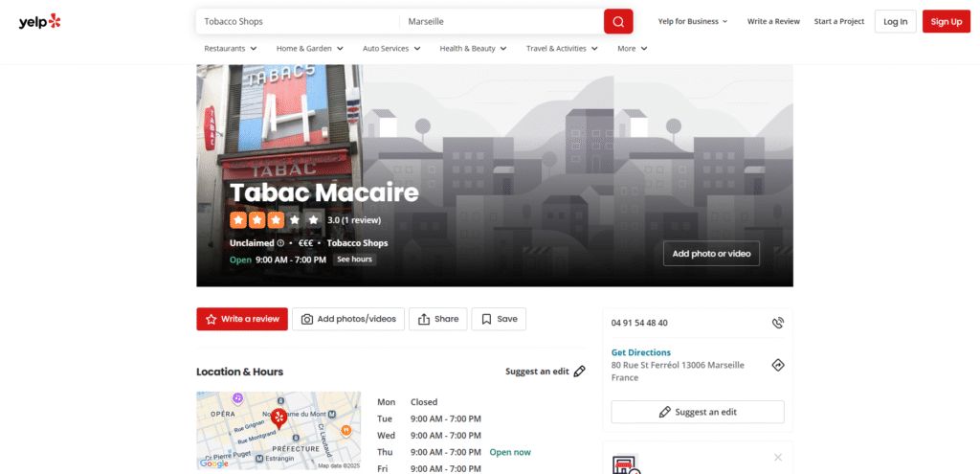Click the Share button
Image resolution: width=980 pixels, height=474 pixels.
pyautogui.click(x=437, y=319)
